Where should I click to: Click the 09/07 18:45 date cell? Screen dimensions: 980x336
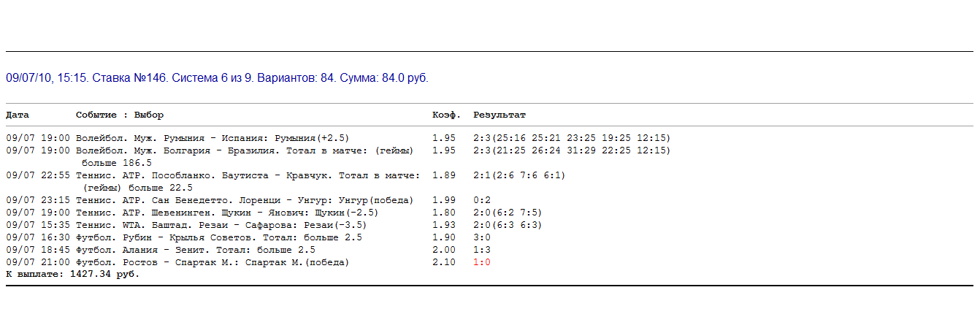pos(38,250)
